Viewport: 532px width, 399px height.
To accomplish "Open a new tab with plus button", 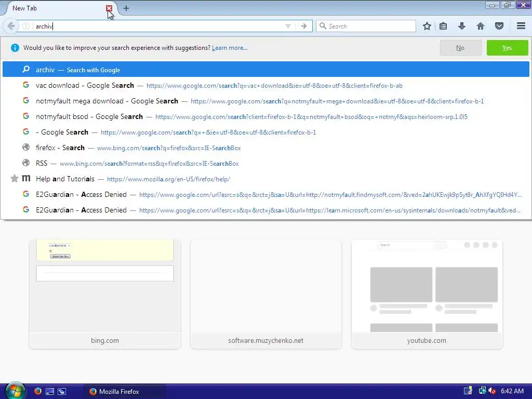I will 126,8.
